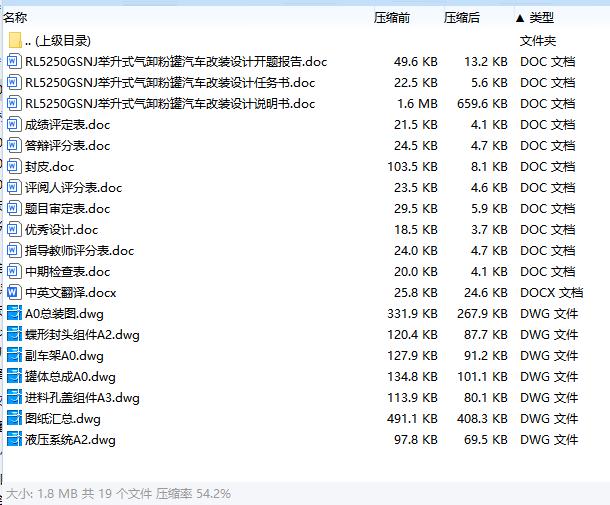This screenshot has height=505, width=610.
Task: Click Word icon beside 优秀设计.doc
Action: [x=13, y=230]
